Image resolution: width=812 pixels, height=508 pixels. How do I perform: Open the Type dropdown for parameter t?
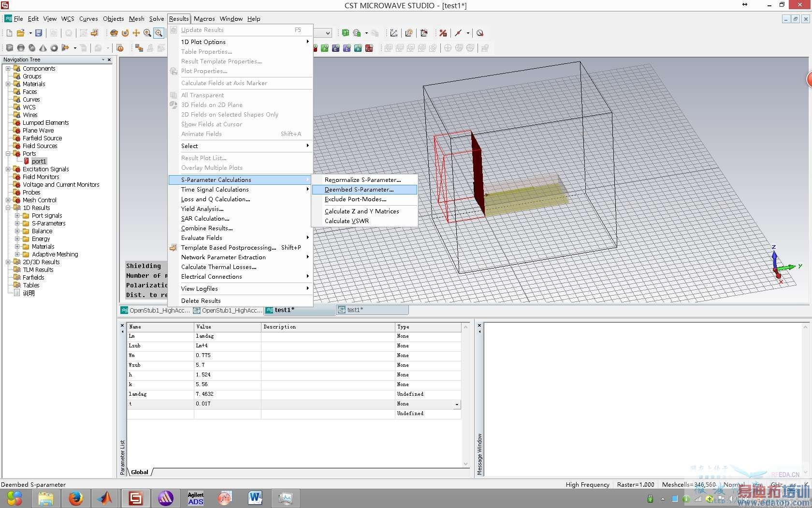point(457,404)
